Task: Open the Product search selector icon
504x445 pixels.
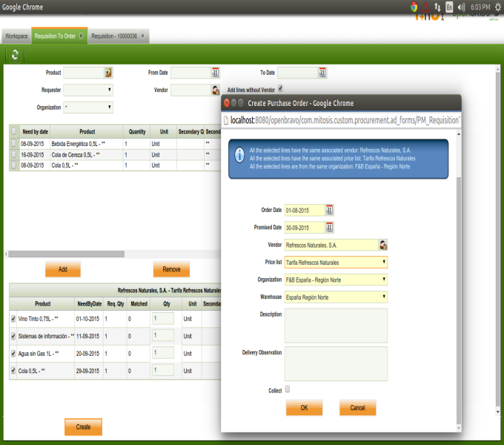Action: [108, 73]
